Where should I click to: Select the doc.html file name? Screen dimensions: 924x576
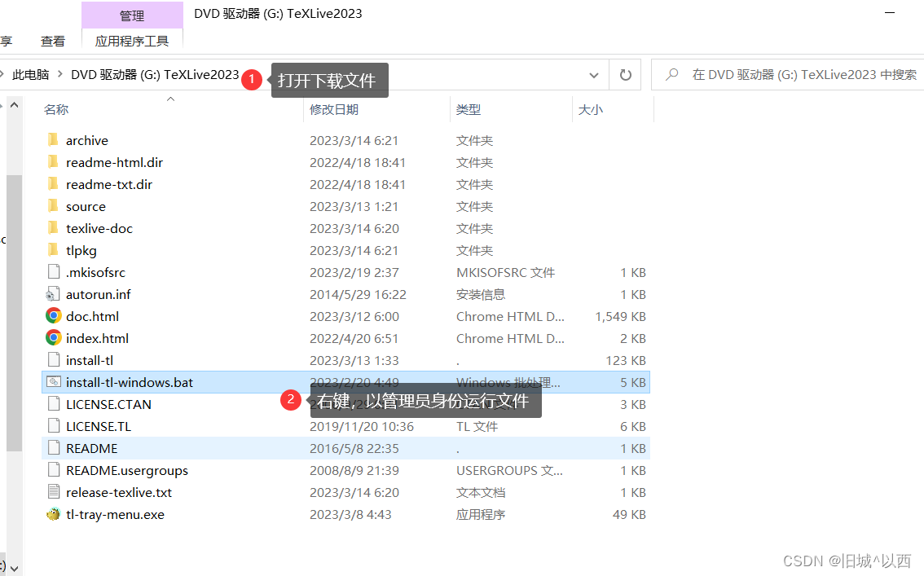[x=93, y=316]
